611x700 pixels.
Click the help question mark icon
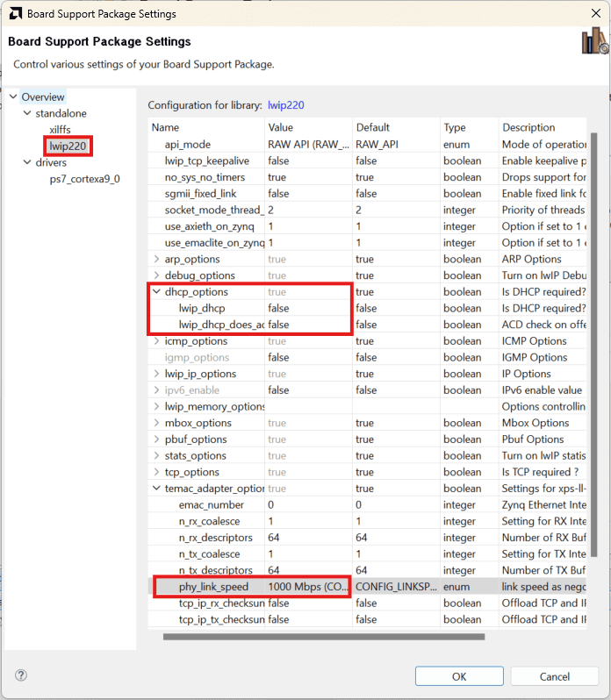coord(21,675)
